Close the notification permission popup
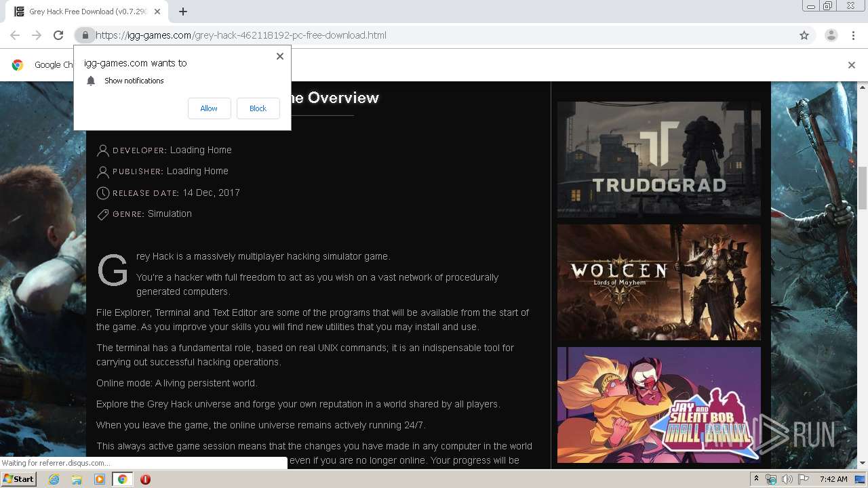 pos(279,56)
